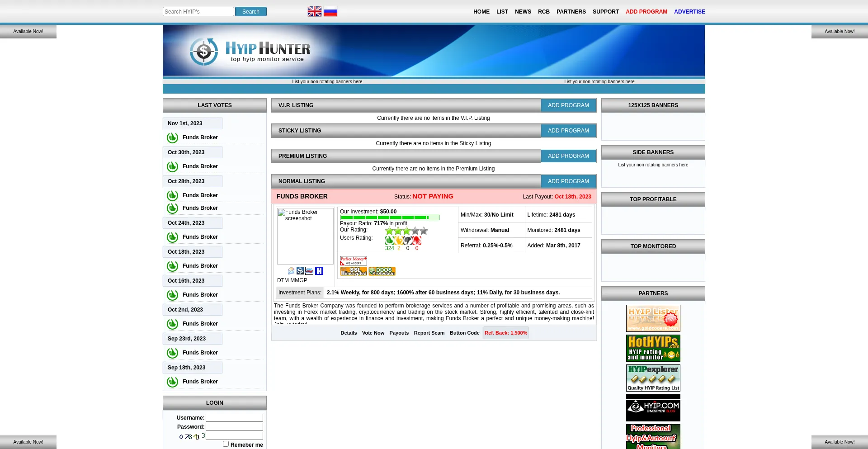The height and width of the screenshot is (449, 868).
Task: Open the LIST menu item
Action: (x=502, y=12)
